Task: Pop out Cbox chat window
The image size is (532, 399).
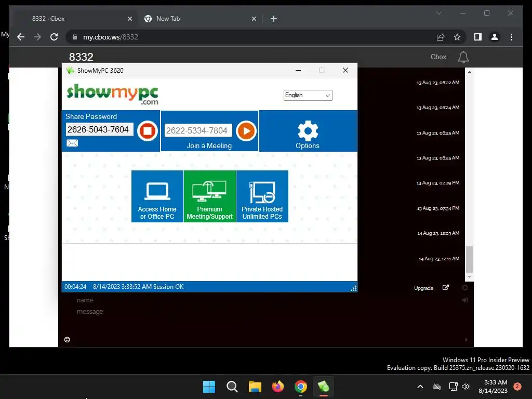Action: click(445, 288)
